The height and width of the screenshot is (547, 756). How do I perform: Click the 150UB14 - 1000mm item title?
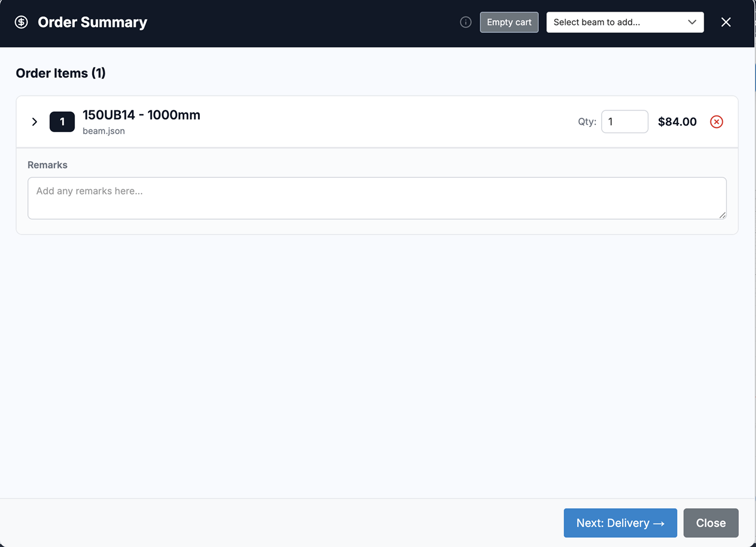[141, 115]
